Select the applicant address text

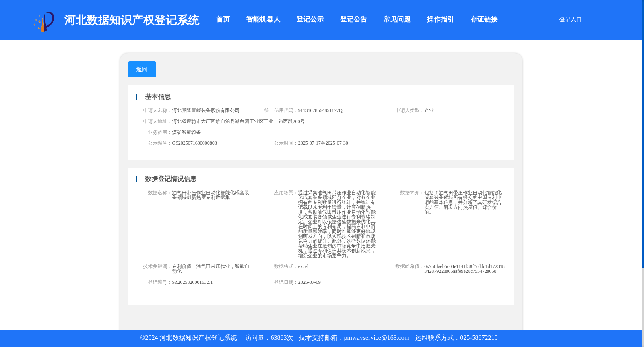[238, 121]
